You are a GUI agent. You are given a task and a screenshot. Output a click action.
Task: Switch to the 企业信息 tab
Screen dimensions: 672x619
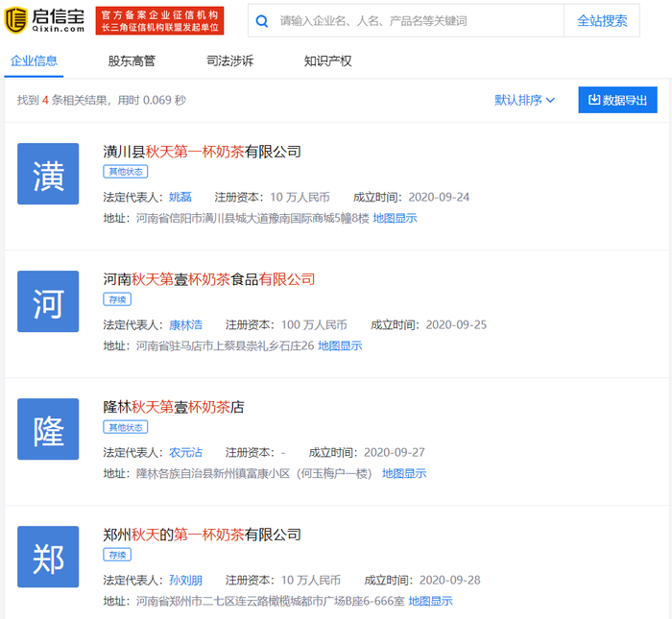pyautogui.click(x=34, y=60)
